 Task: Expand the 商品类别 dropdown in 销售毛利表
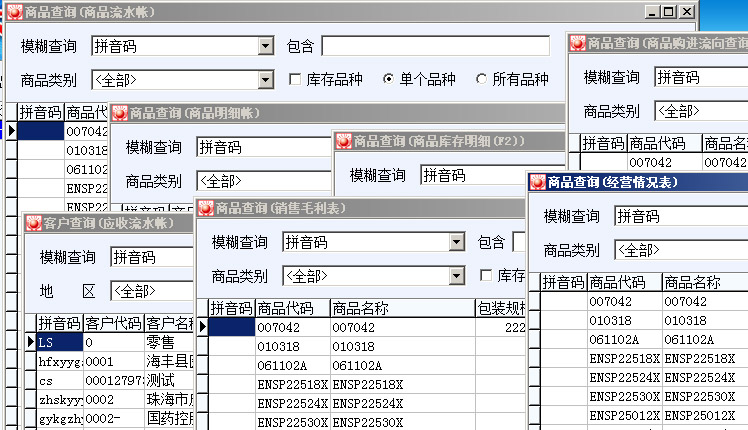[457, 275]
